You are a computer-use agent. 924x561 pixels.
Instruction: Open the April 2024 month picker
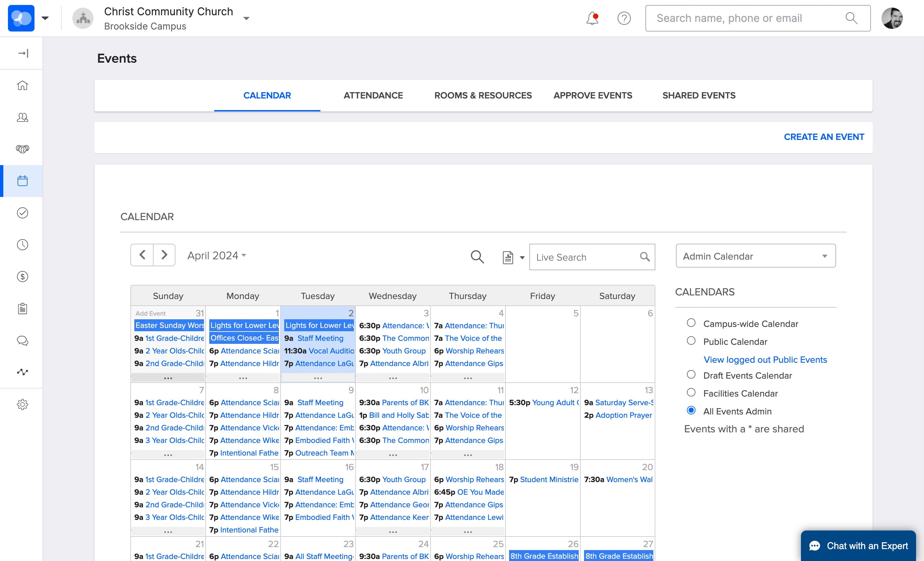click(x=217, y=255)
